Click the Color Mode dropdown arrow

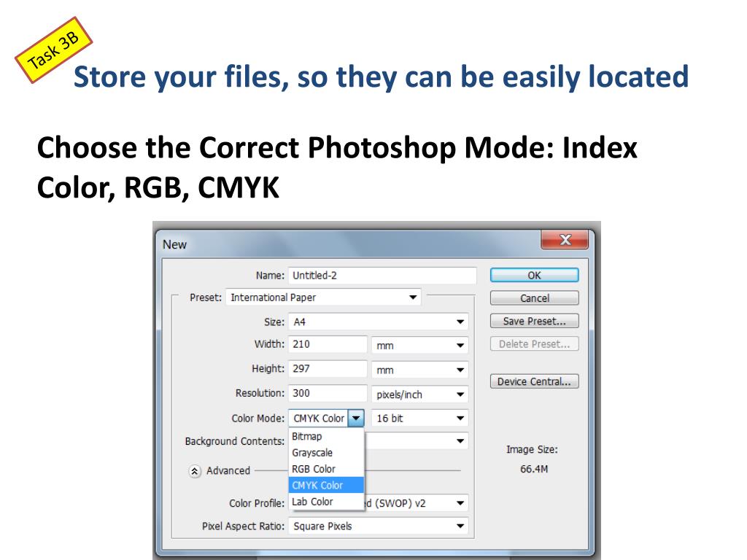click(356, 418)
